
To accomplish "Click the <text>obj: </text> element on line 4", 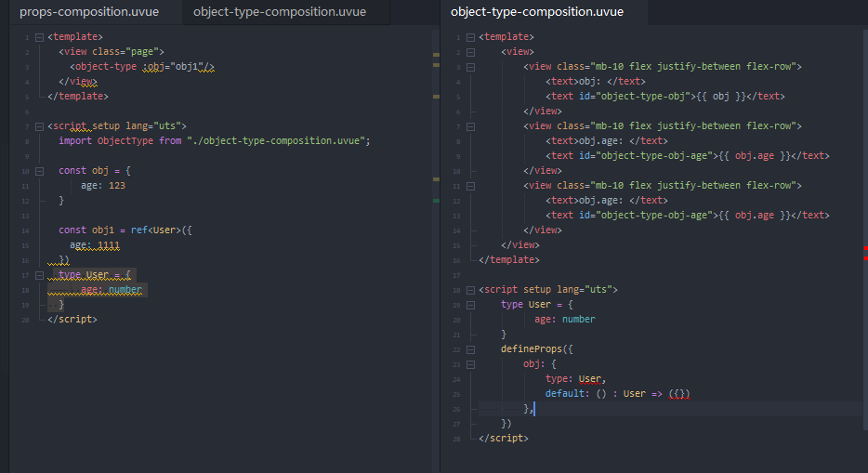I will pos(596,82).
